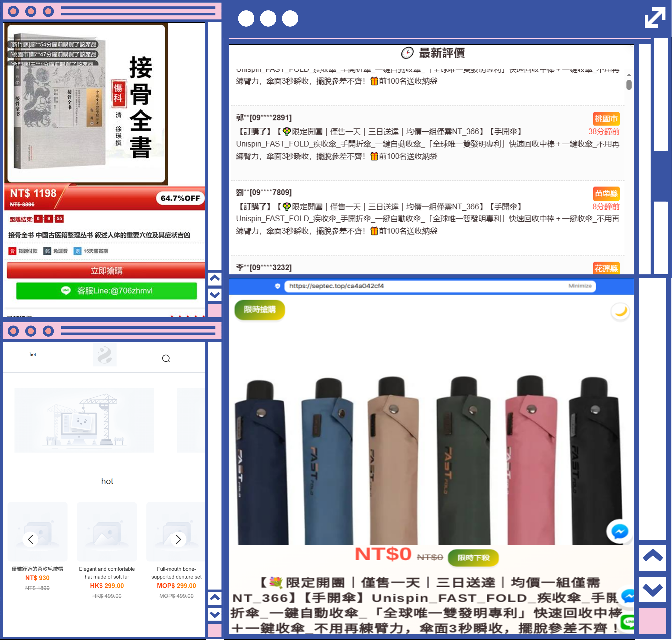Click the 限時下殺 green button
The height and width of the screenshot is (640, 672).
tap(473, 557)
